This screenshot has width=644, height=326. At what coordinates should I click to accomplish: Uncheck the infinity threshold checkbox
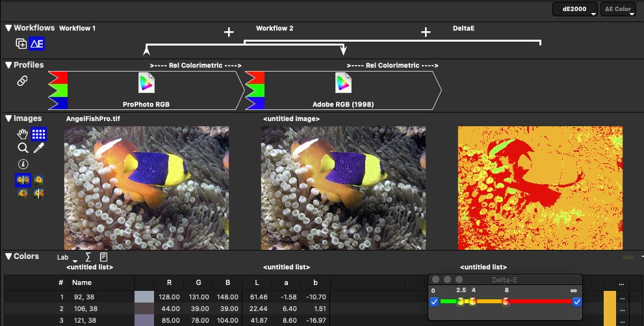point(576,301)
